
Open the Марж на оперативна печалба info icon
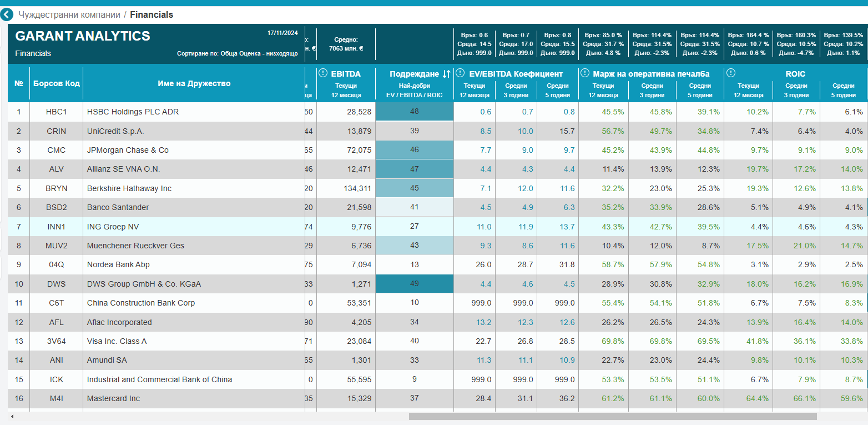tap(585, 73)
